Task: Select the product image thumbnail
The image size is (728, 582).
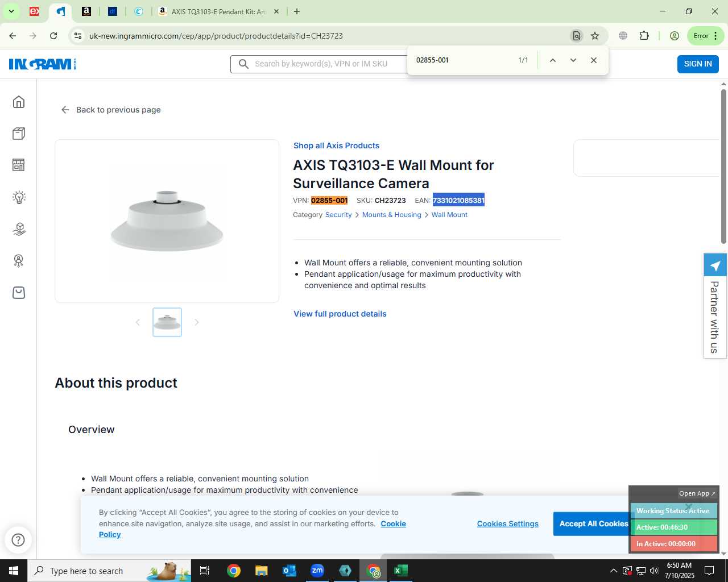Action: (x=167, y=322)
